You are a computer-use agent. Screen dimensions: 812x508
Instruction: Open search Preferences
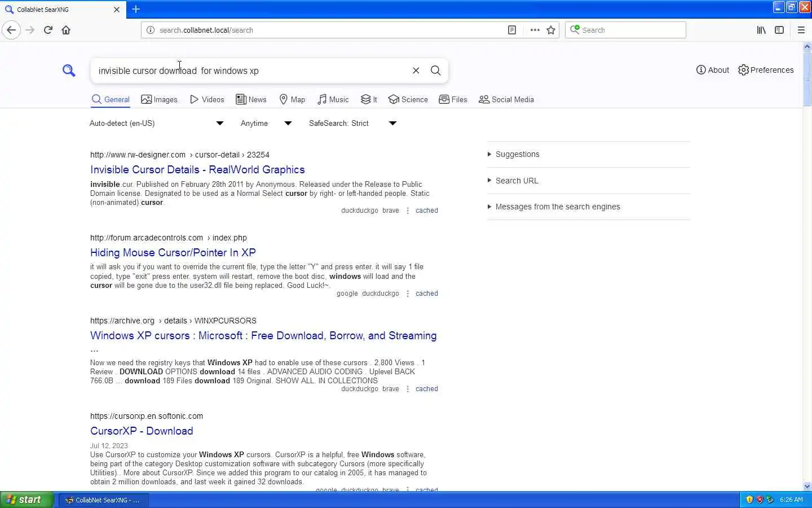[766, 70]
